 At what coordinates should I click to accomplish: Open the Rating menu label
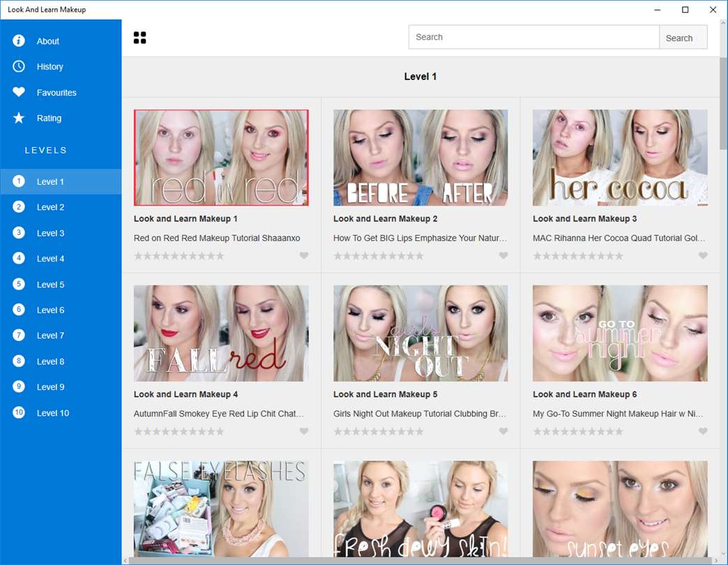[50, 118]
